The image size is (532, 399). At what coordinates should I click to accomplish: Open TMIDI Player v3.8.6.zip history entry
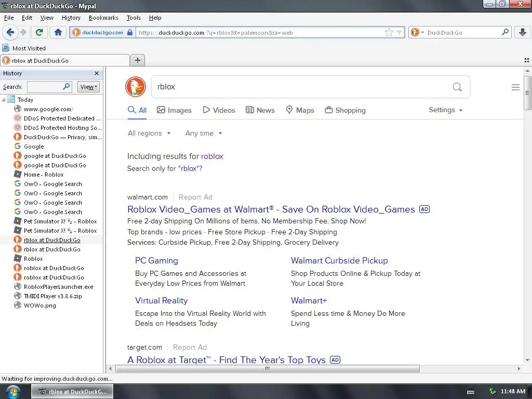tap(52, 296)
